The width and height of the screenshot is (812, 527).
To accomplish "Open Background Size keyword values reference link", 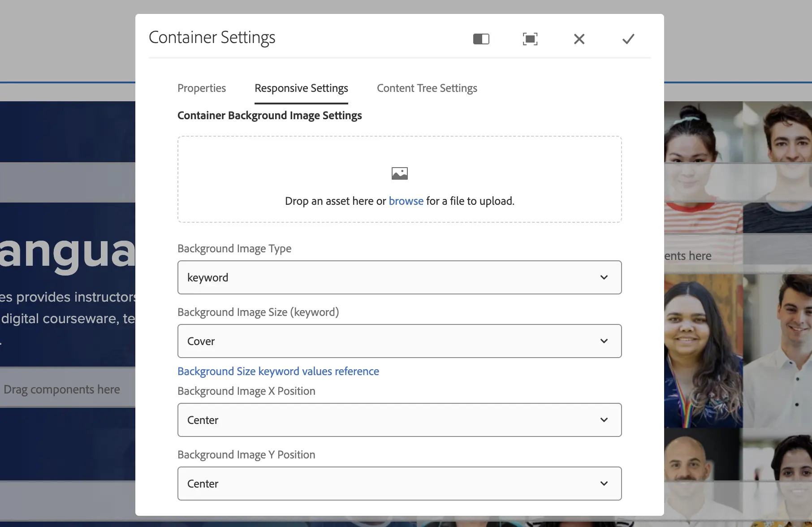I will [278, 371].
